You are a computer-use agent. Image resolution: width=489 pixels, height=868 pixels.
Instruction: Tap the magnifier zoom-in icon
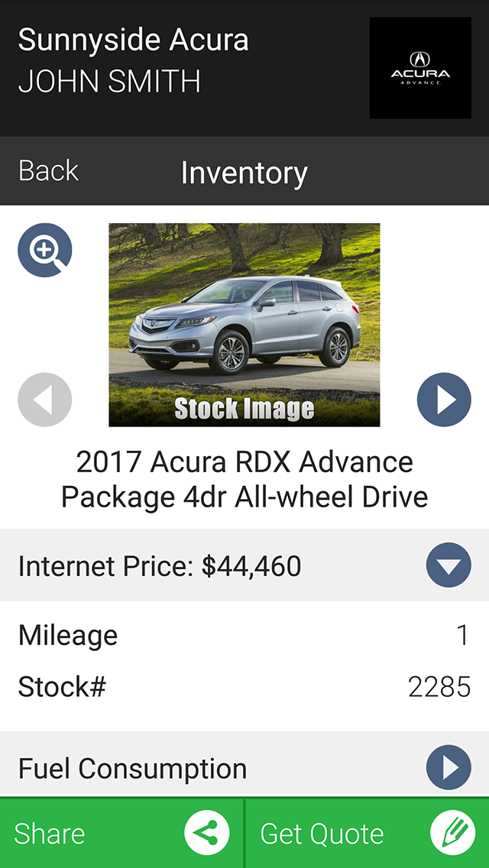pyautogui.click(x=45, y=250)
